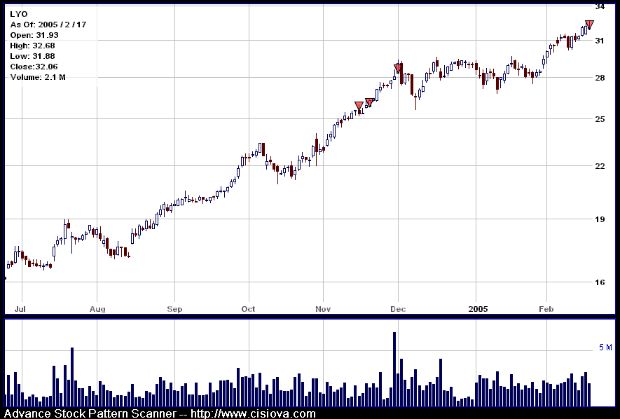The image size is (620, 419).
Task: Click the 'Volume: 2.1 M' value
Action: [x=38, y=77]
